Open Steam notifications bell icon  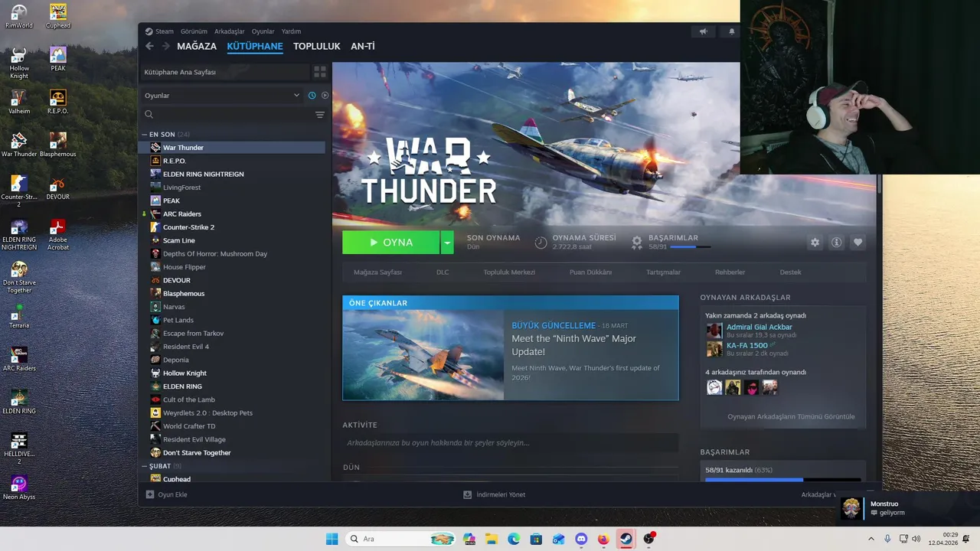731,31
